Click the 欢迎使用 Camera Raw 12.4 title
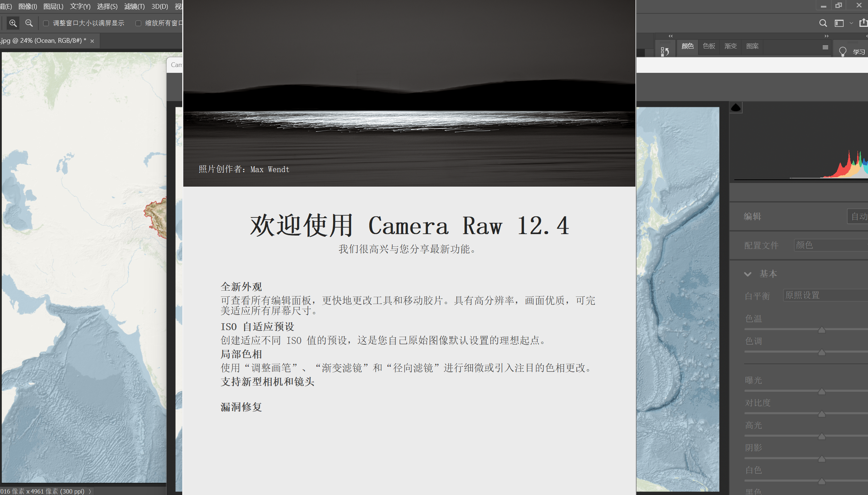Screen dimensions: 868x495 click(x=409, y=225)
